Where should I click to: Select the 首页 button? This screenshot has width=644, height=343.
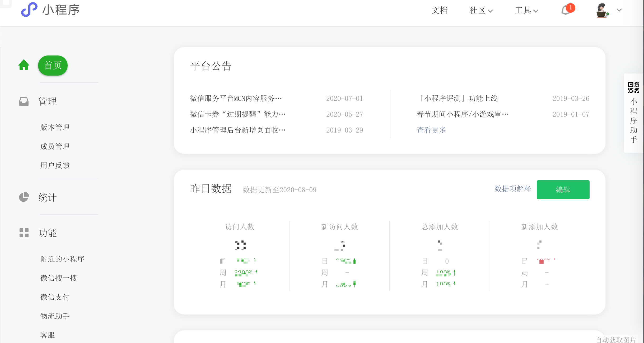(53, 65)
